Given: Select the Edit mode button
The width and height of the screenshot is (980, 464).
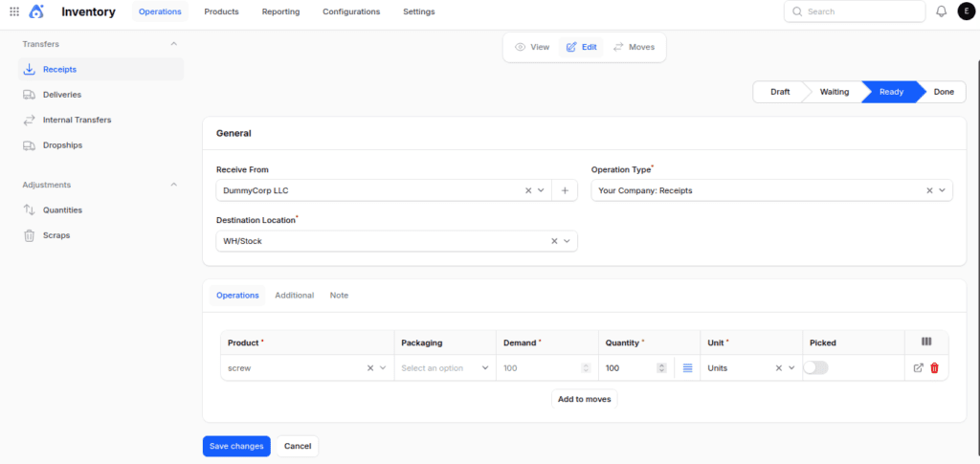Looking at the screenshot, I should pyautogui.click(x=581, y=47).
